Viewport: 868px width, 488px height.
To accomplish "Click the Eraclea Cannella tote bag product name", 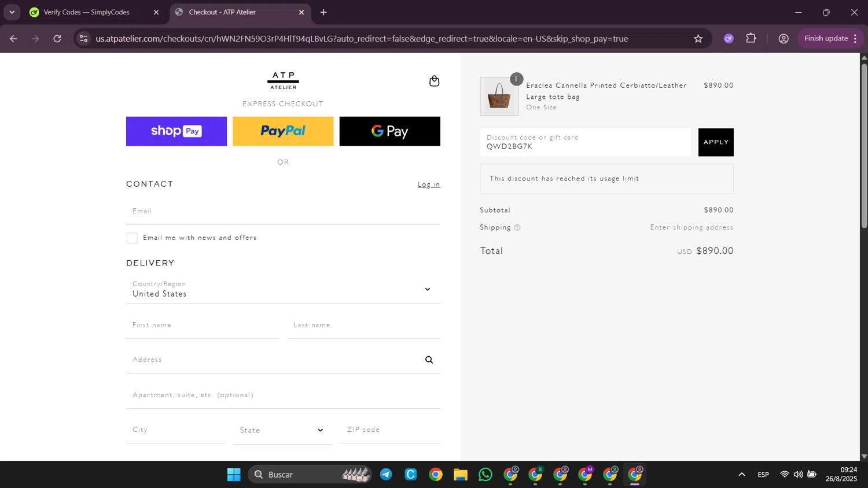I will pyautogui.click(x=606, y=91).
